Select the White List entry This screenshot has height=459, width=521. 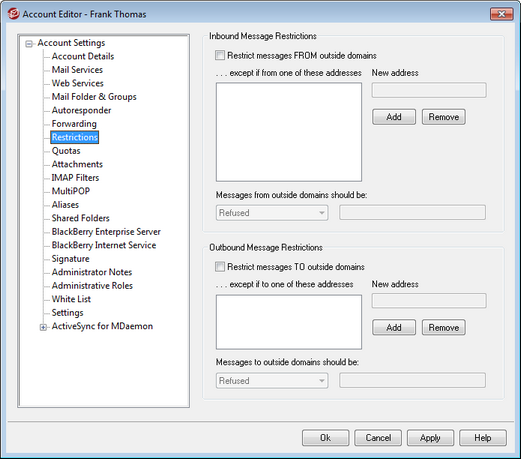click(71, 299)
